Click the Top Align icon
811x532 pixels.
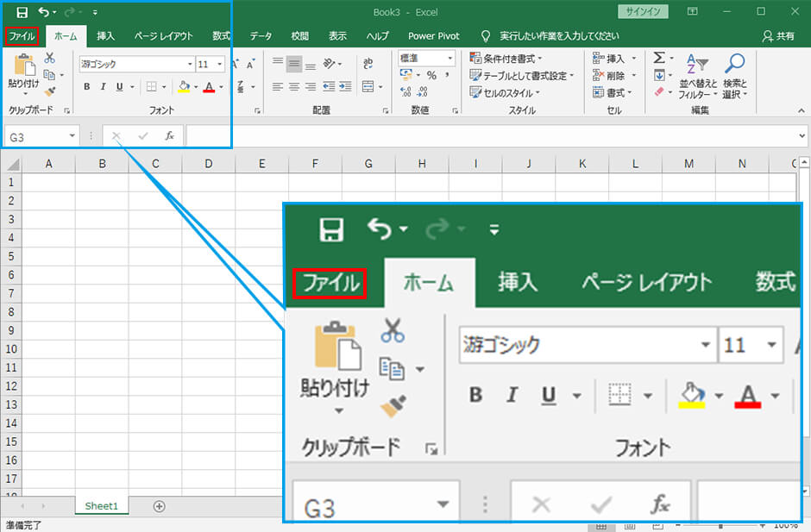(x=278, y=63)
